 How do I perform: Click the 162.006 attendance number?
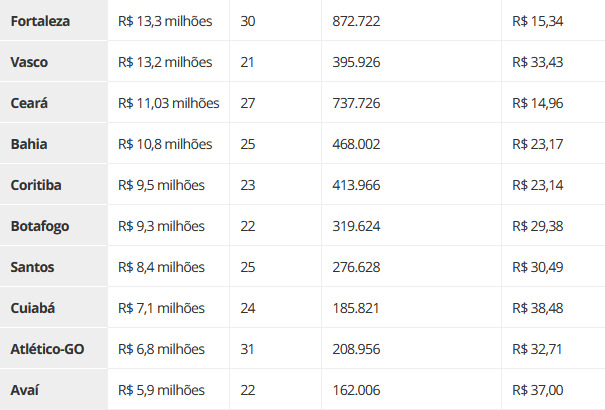[356, 390]
